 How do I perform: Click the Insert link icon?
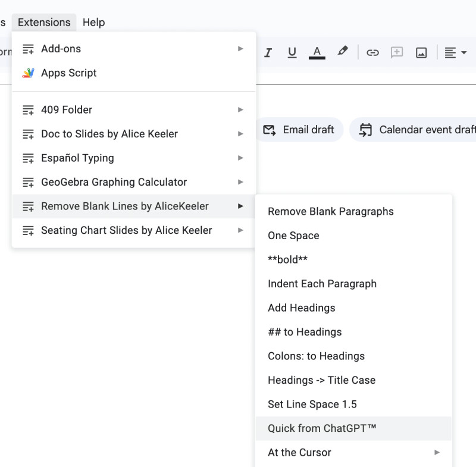[372, 53]
